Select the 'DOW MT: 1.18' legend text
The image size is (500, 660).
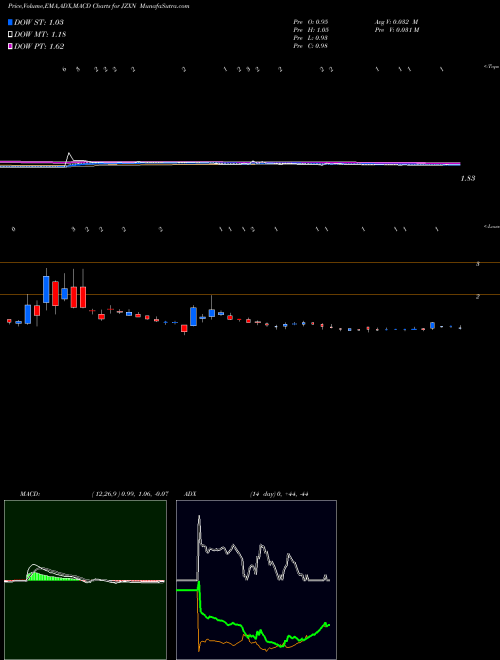tap(40, 35)
